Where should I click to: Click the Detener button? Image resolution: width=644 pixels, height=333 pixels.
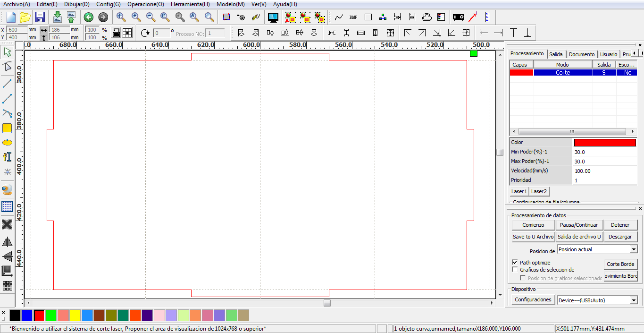coord(620,225)
